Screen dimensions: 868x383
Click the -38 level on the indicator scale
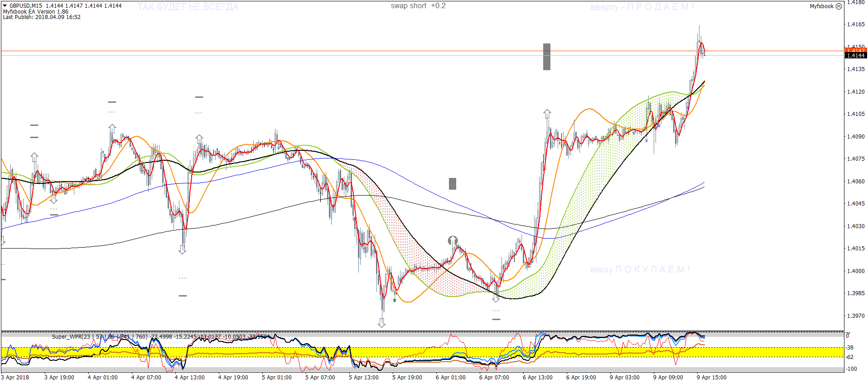[850, 348]
